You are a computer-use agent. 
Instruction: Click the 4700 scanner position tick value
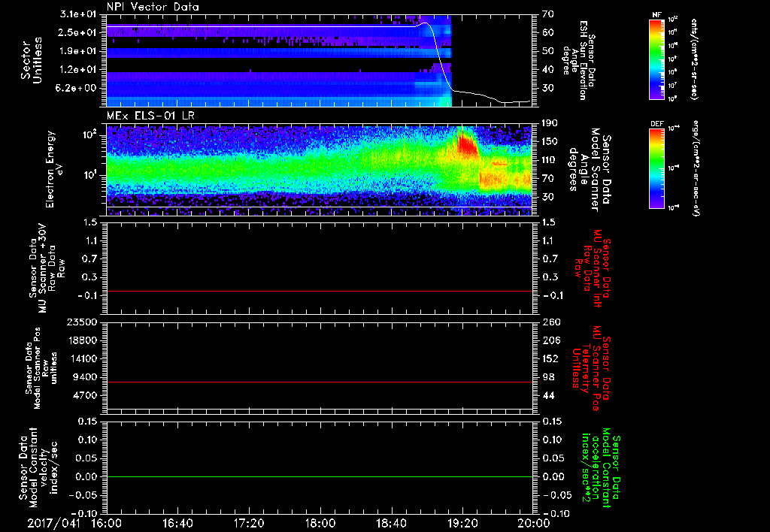click(85, 395)
